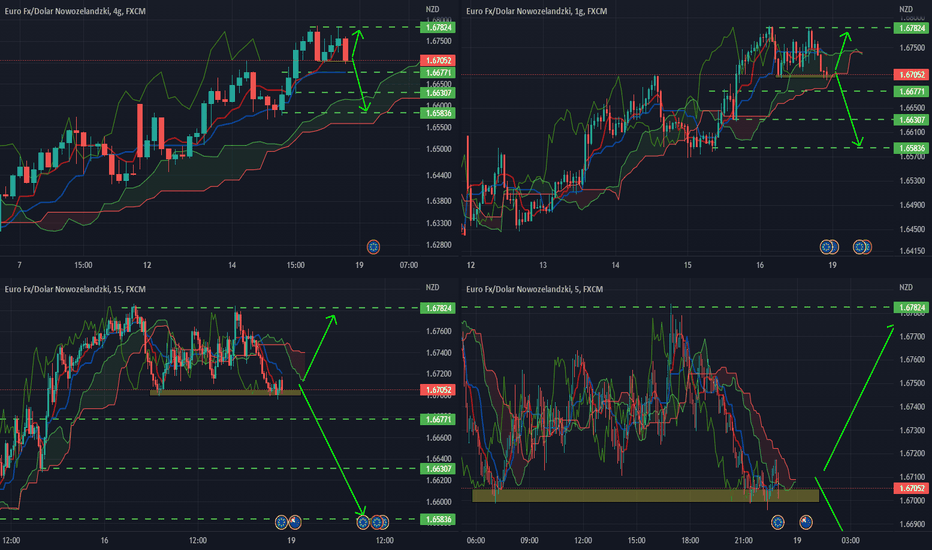Image resolution: width=932 pixels, height=550 pixels.
Task: Click date label 13 on the 1g time axis
Action: pos(543,265)
